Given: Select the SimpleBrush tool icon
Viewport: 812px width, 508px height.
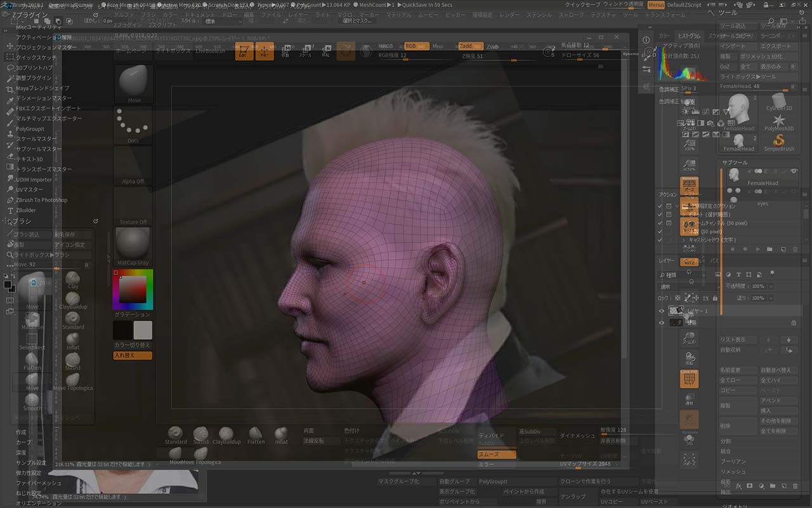Looking at the screenshot, I should (x=779, y=143).
